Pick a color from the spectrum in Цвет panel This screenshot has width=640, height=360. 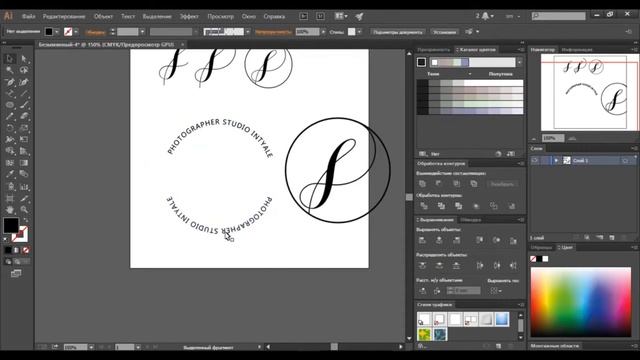click(x=581, y=302)
